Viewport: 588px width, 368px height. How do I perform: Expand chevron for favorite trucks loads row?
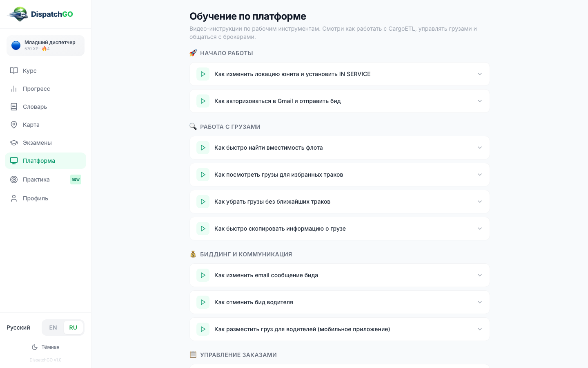(480, 175)
